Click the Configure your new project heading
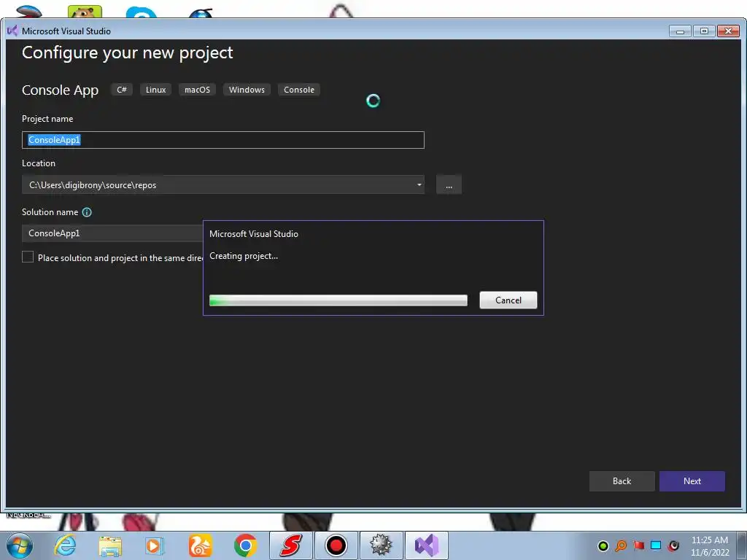Screen dimensions: 747x560 click(x=127, y=52)
